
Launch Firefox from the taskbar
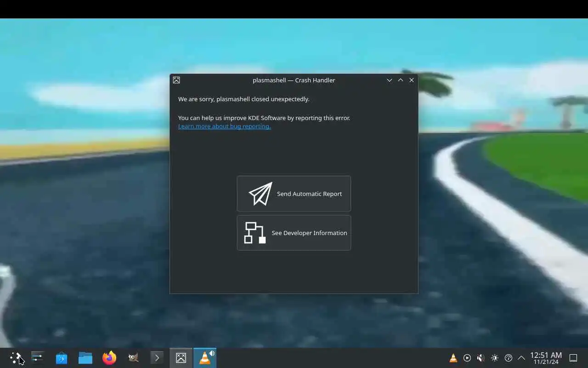109,358
